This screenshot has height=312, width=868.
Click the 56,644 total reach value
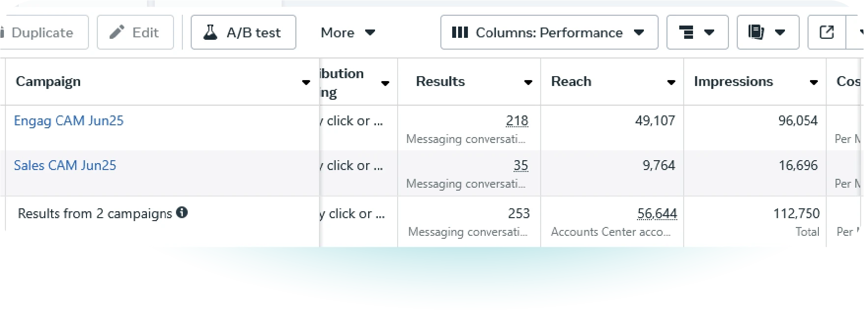point(657,214)
